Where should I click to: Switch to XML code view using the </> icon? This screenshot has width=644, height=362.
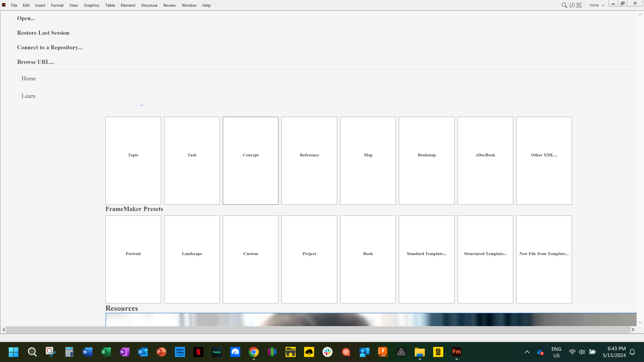tap(573, 5)
